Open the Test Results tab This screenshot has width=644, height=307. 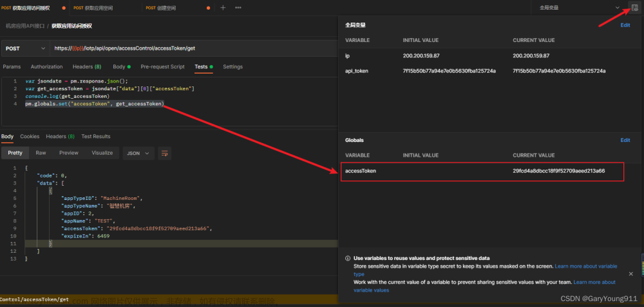[x=96, y=136]
